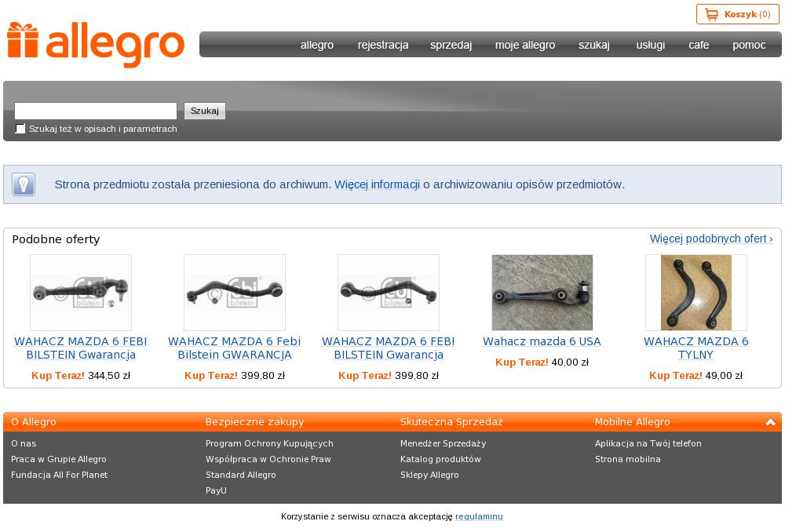Open Strona mobilna link
The height and width of the screenshot is (532, 785).
(x=628, y=459)
